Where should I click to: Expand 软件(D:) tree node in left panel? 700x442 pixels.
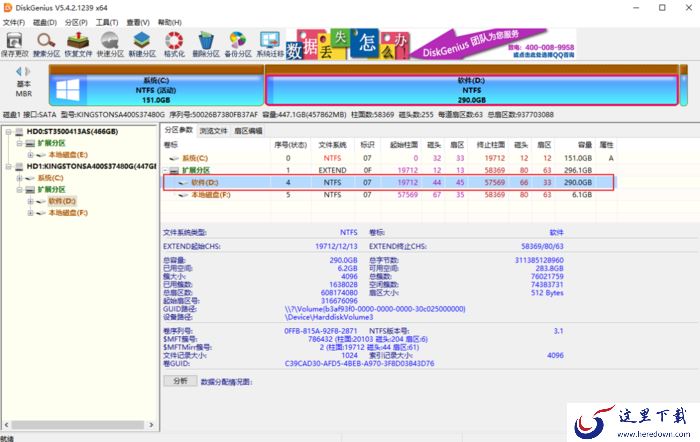click(x=30, y=201)
